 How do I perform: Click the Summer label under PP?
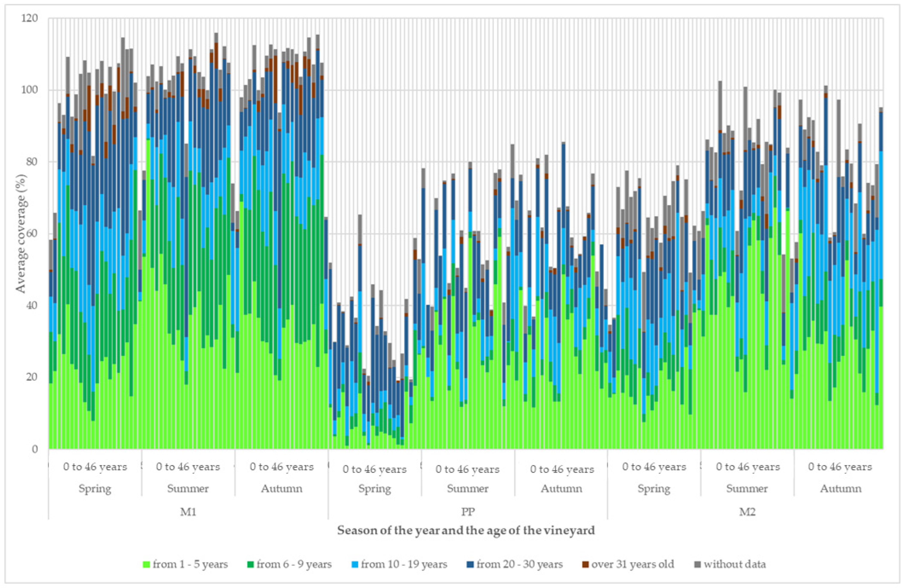pyautogui.click(x=468, y=488)
